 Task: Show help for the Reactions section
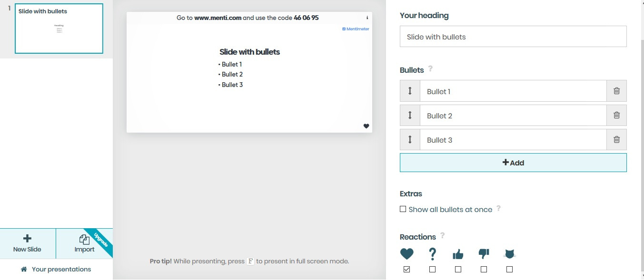point(442,235)
